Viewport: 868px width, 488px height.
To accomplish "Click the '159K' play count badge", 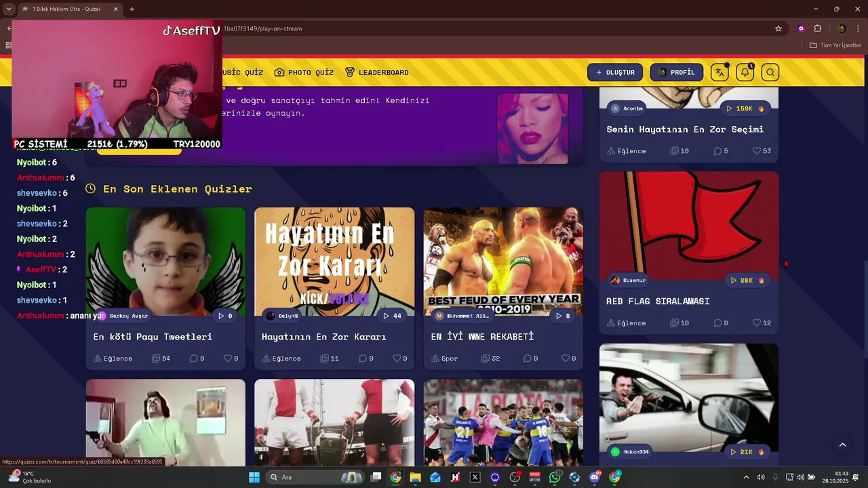I will tap(745, 108).
